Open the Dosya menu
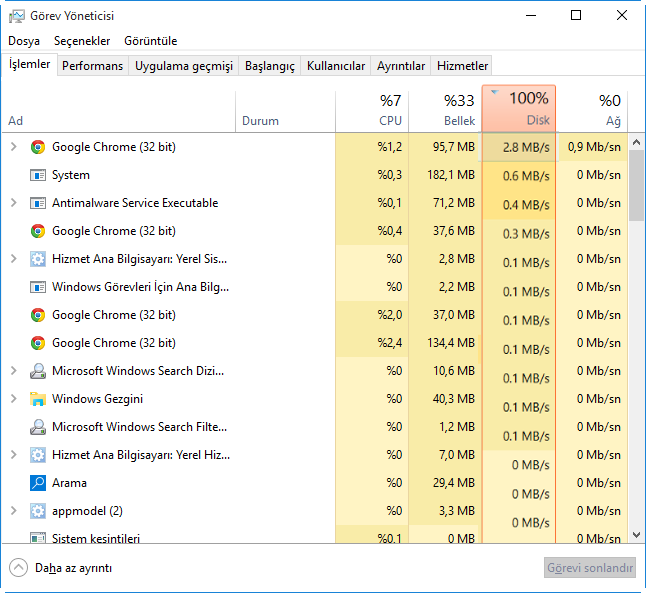This screenshot has height=593, width=646. (x=24, y=41)
